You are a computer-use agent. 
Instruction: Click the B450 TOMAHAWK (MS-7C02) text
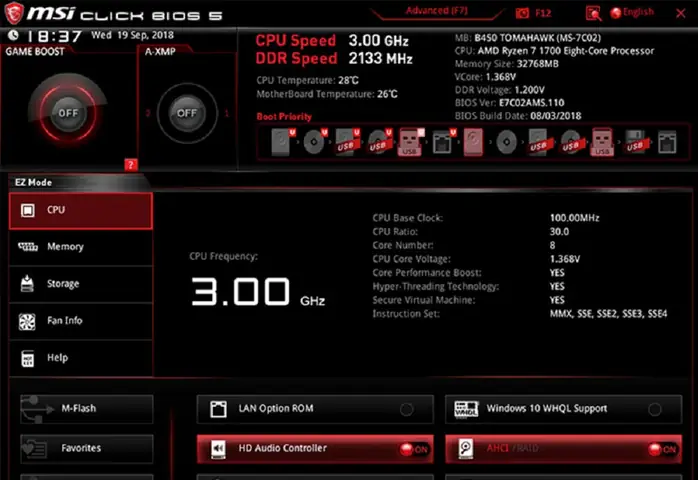click(537, 38)
